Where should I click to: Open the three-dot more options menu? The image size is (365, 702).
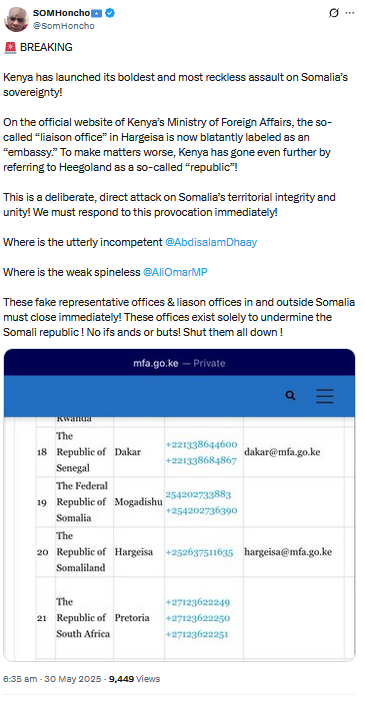click(x=349, y=13)
